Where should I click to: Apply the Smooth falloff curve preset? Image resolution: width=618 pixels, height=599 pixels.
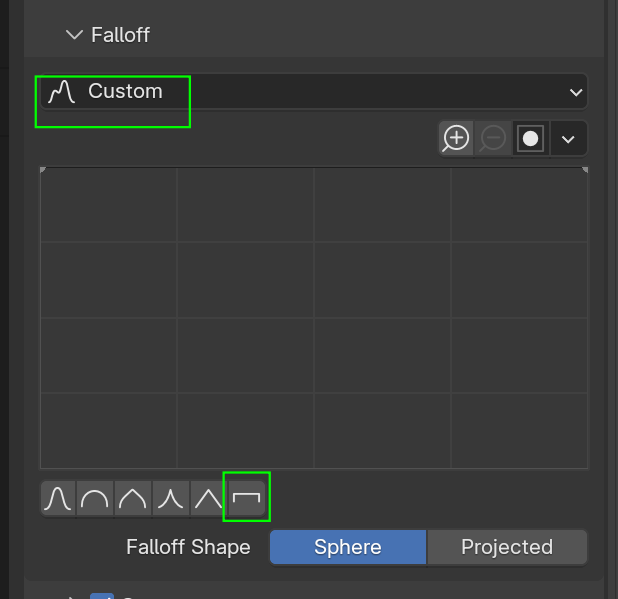pos(58,498)
